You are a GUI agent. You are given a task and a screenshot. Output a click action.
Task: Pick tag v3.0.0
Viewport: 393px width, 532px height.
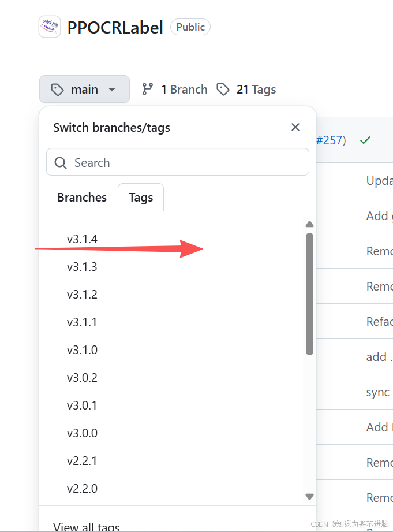pyautogui.click(x=82, y=433)
